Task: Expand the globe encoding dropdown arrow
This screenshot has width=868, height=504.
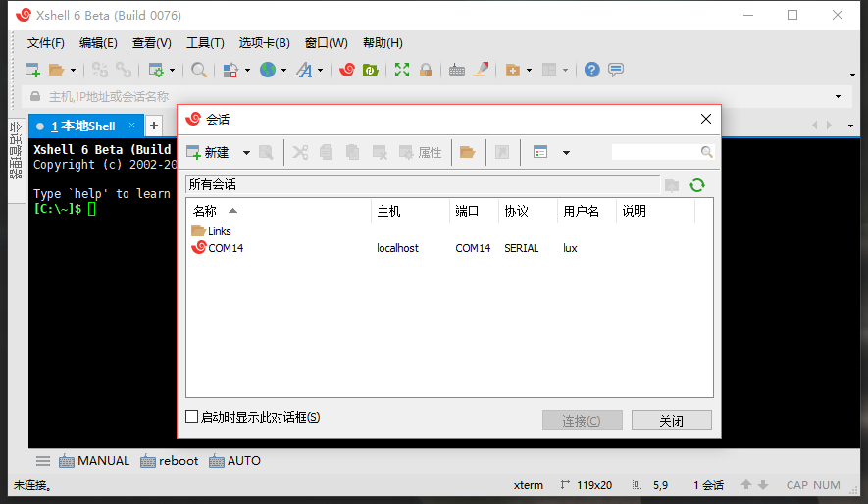Action: click(x=284, y=71)
